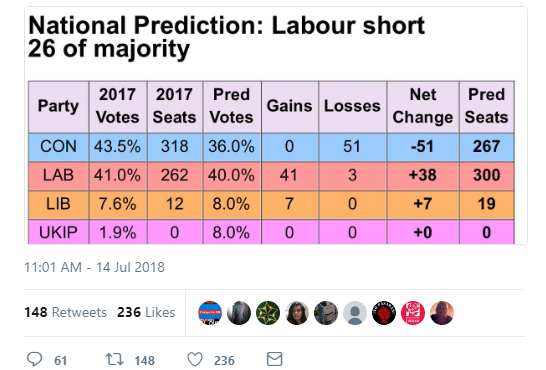View the 236 Likes list
Image resolution: width=546 pixels, height=370 pixels.
(x=146, y=312)
